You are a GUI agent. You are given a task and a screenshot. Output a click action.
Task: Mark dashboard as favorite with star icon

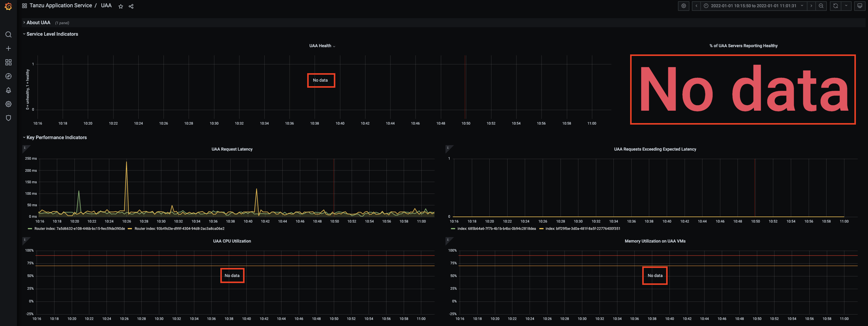[x=121, y=6]
